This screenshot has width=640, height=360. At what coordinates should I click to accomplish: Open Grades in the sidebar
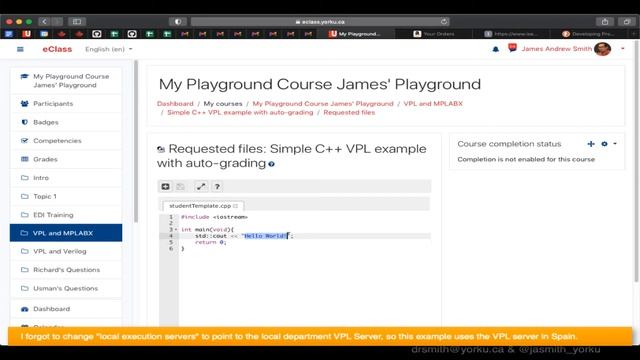click(66, 159)
